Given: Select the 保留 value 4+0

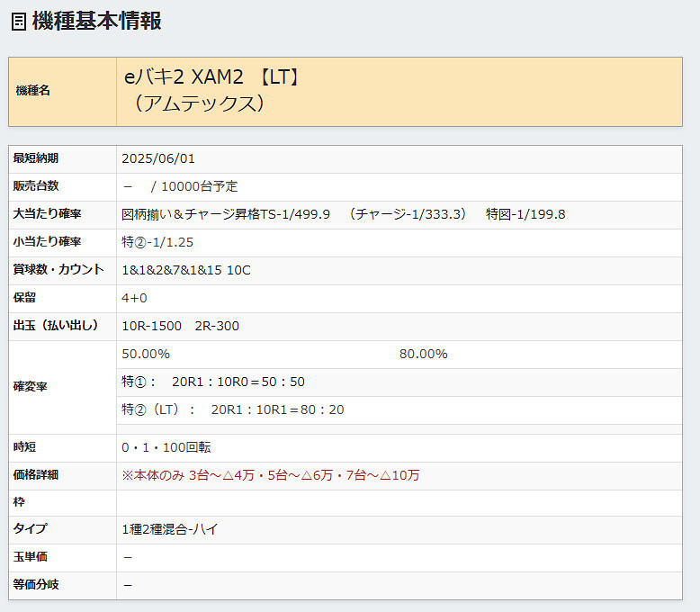Looking at the screenshot, I should click(x=134, y=298).
